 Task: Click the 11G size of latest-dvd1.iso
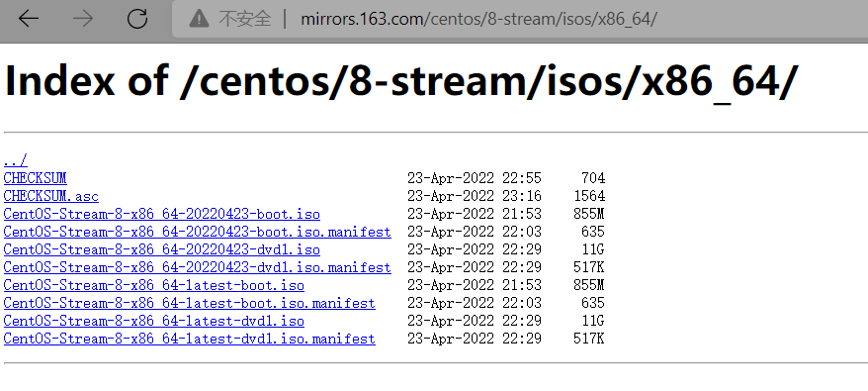(593, 321)
